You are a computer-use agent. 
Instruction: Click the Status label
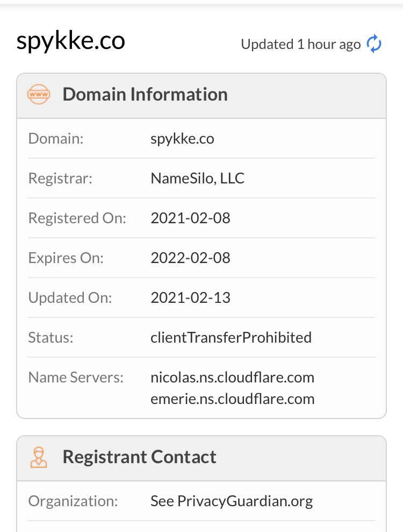(51, 338)
